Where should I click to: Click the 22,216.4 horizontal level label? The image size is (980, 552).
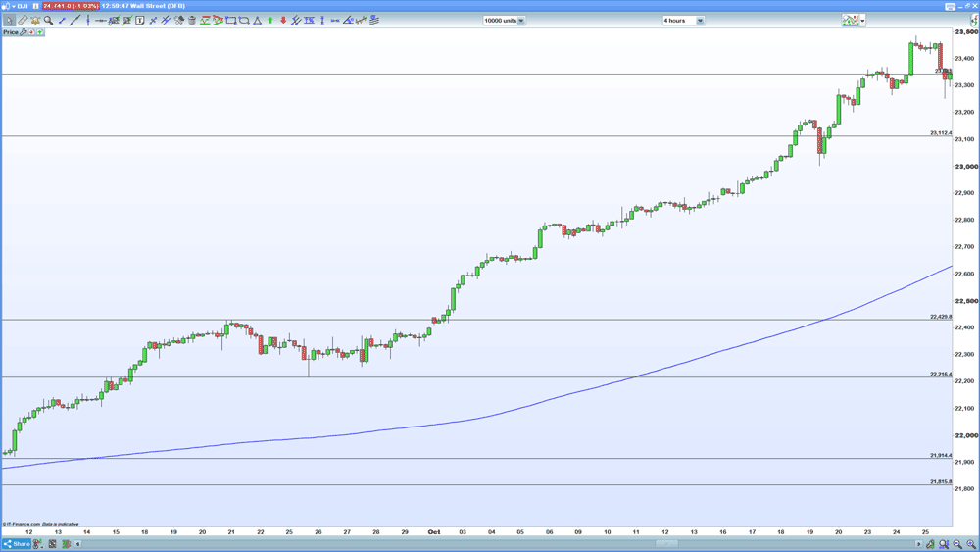(x=941, y=374)
